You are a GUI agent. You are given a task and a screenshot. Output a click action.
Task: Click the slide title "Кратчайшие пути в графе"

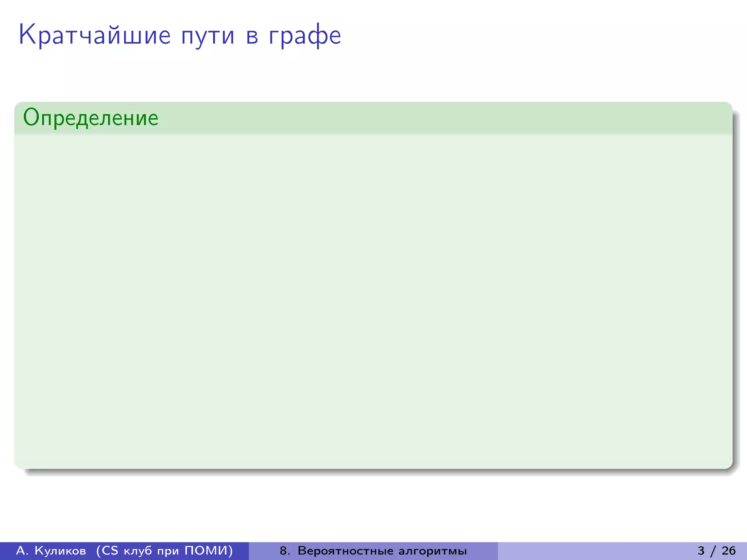click(180, 35)
